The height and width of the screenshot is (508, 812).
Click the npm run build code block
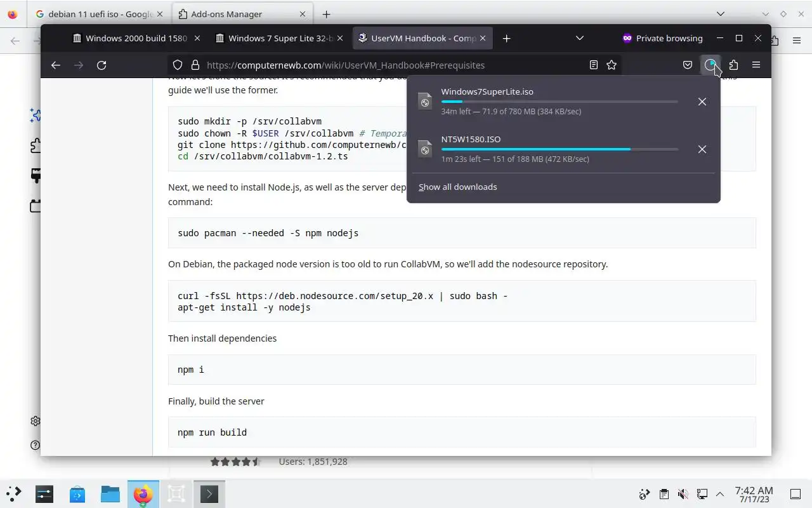click(x=462, y=432)
